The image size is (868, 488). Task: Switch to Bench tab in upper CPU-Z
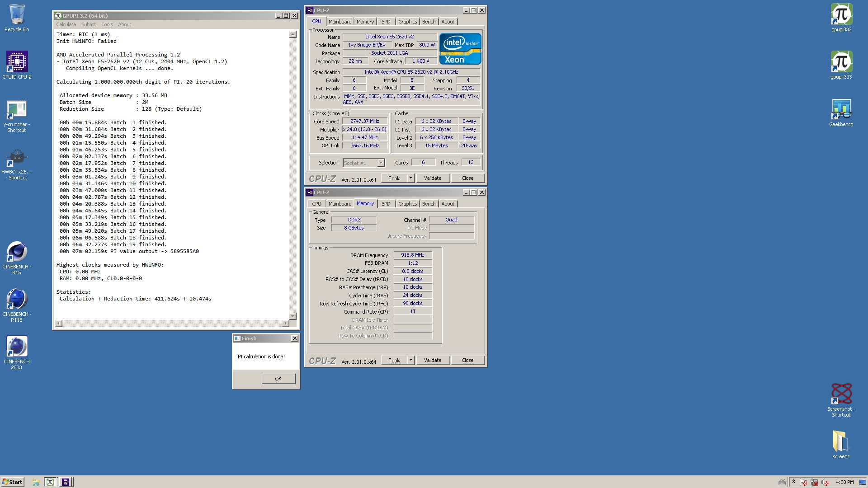pos(429,22)
